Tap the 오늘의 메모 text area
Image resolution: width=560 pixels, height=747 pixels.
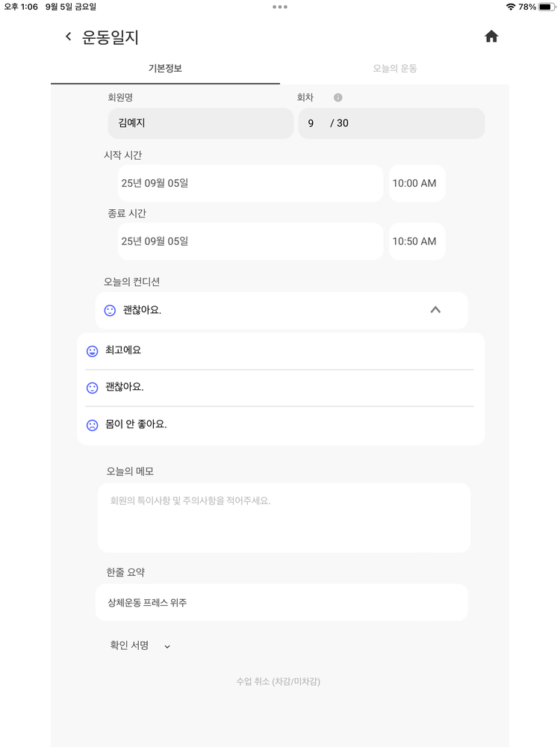pyautogui.click(x=284, y=518)
